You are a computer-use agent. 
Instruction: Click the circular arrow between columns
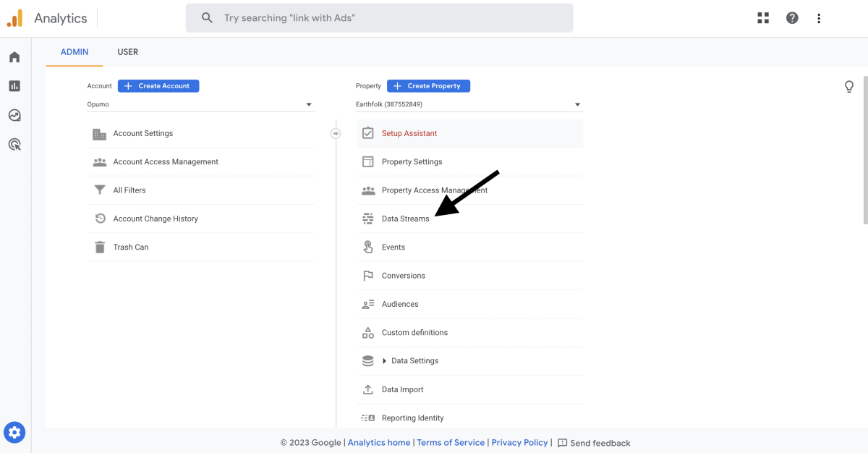click(336, 133)
